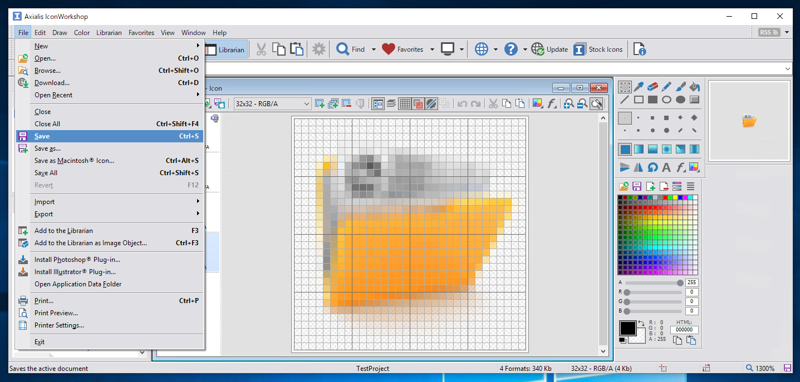Adjust the A alpha slider
800x382 pixels.
(x=653, y=283)
